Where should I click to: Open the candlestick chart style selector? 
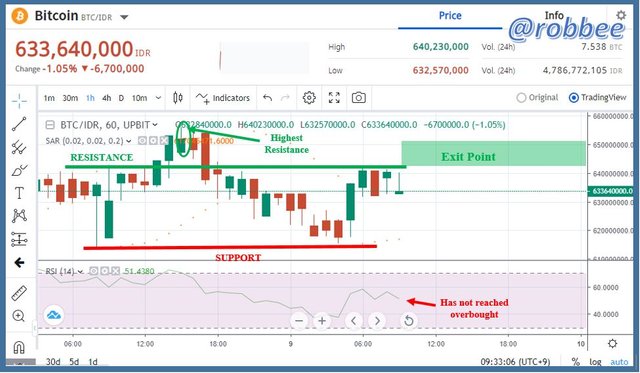(x=178, y=98)
